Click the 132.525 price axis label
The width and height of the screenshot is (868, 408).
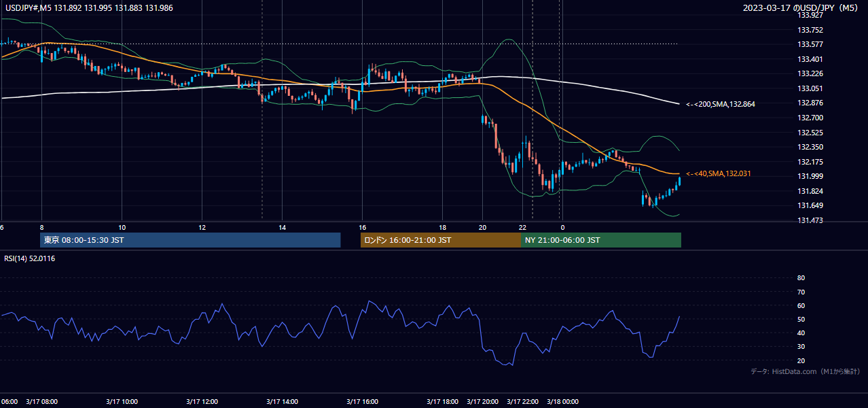click(x=811, y=133)
